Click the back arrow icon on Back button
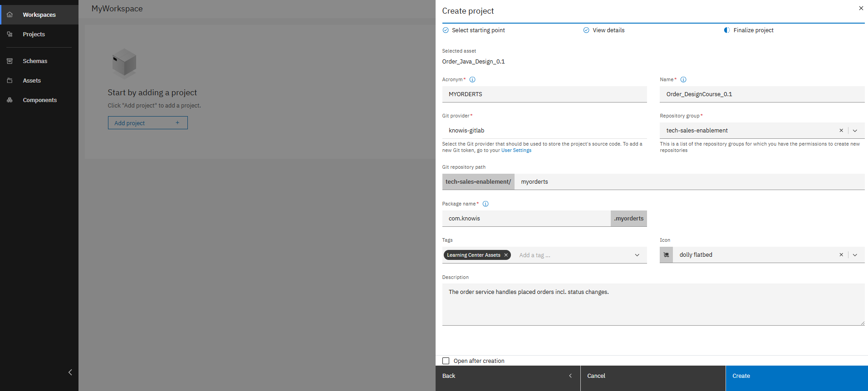 [570, 376]
